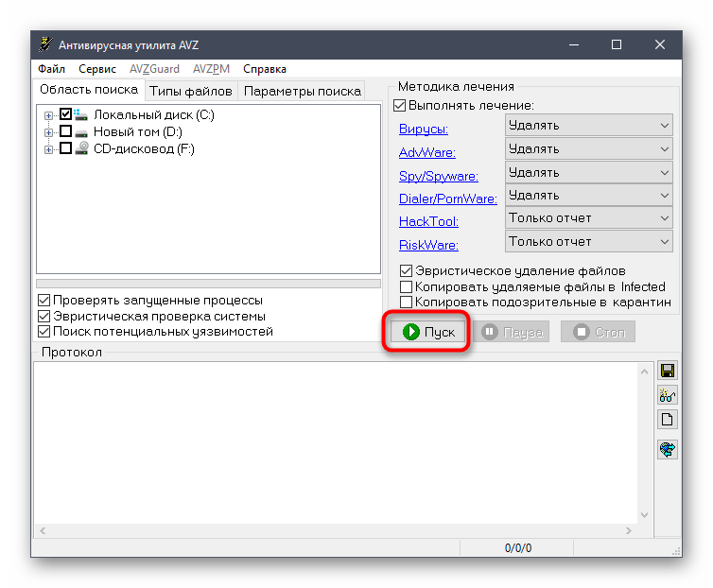Click the globe arrows icon beside protocol
Image resolution: width=713 pixels, height=588 pixels.
667,450
